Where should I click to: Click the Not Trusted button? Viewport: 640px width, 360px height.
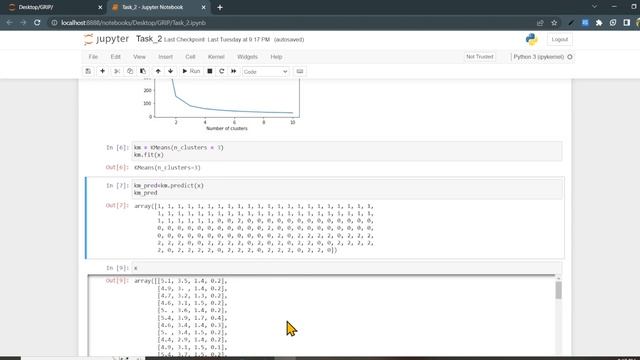tap(480, 57)
